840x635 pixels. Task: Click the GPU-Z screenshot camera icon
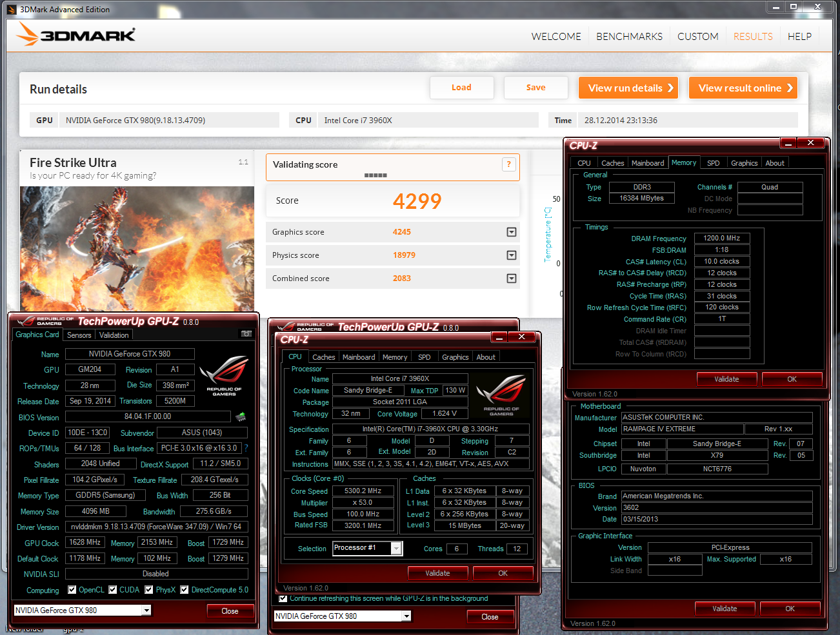click(246, 334)
